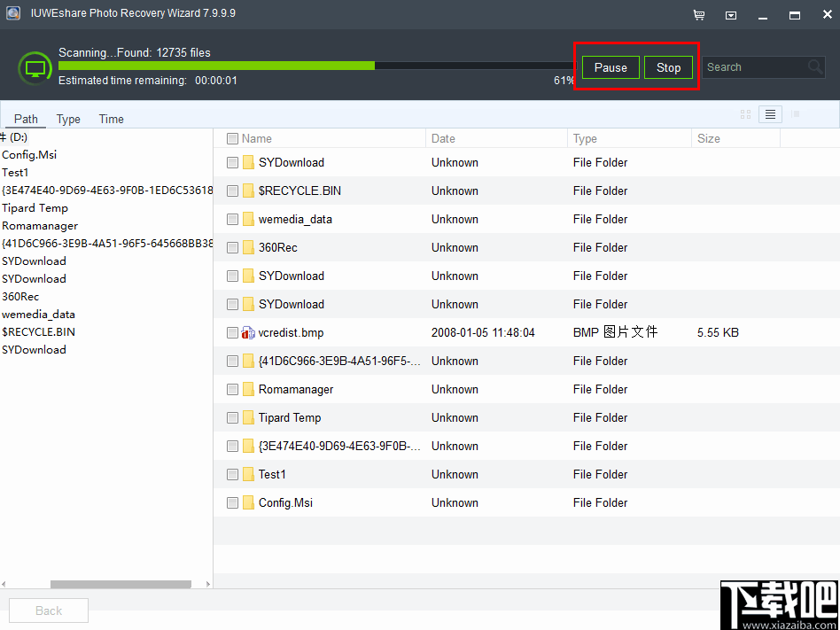The width and height of the screenshot is (840, 630).
Task: Click the search magnifier icon
Action: pyautogui.click(x=814, y=66)
